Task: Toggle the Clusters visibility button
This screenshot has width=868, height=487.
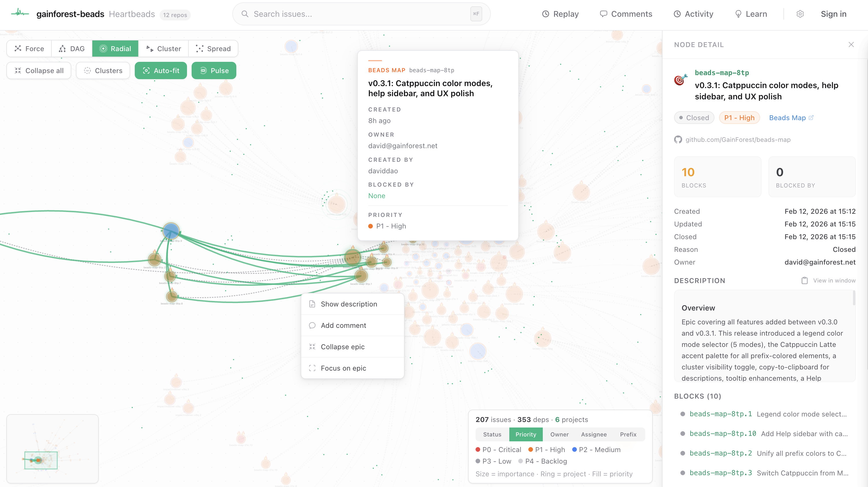Action: pyautogui.click(x=103, y=70)
